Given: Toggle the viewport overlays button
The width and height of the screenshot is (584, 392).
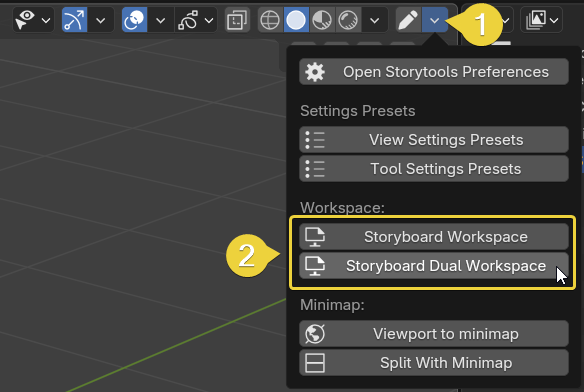Looking at the screenshot, I should coord(134,20).
